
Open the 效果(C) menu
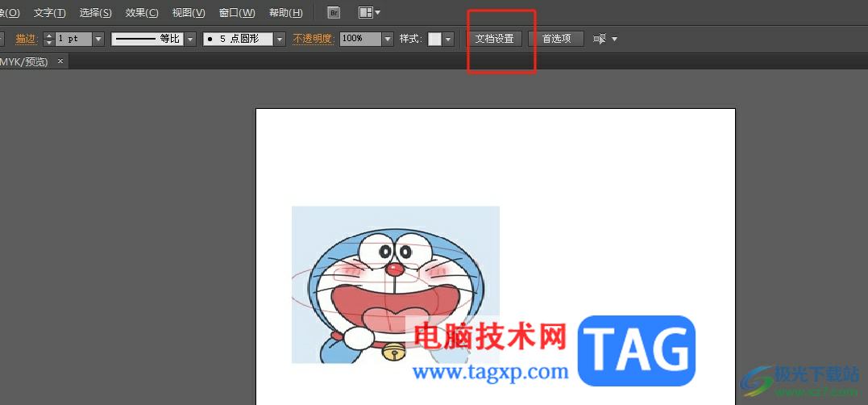(x=142, y=12)
